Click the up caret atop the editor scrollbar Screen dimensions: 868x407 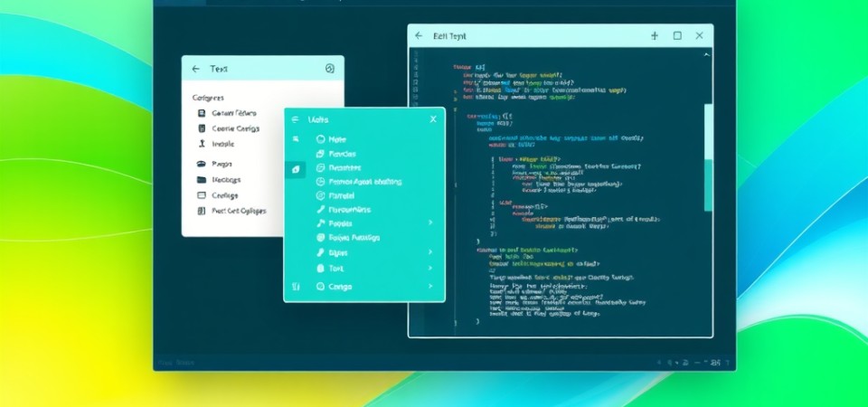point(706,55)
